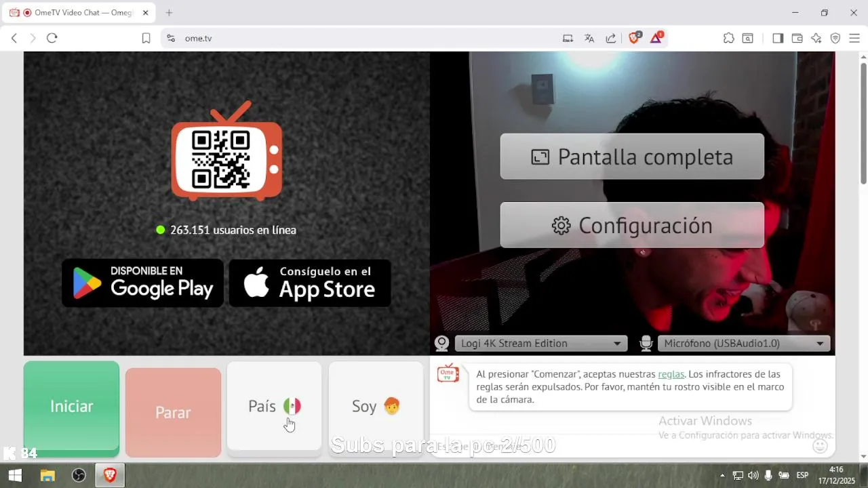Show hidden system tray icons
The width and height of the screenshot is (868, 488).
(x=722, y=475)
